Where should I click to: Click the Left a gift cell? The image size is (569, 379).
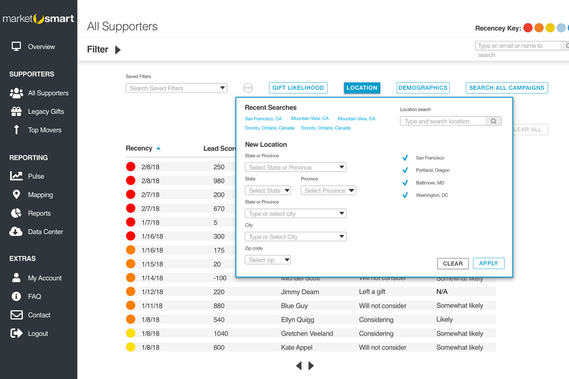pos(372,292)
